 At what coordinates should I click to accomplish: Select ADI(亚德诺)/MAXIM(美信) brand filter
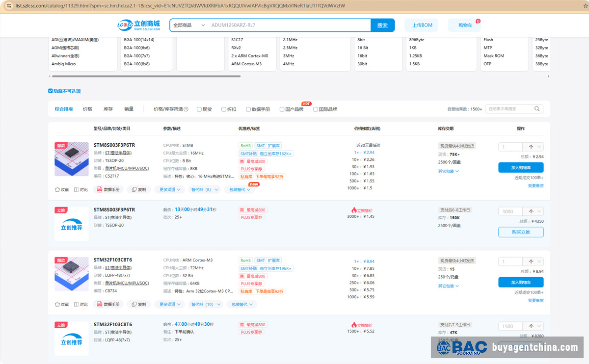(x=75, y=40)
